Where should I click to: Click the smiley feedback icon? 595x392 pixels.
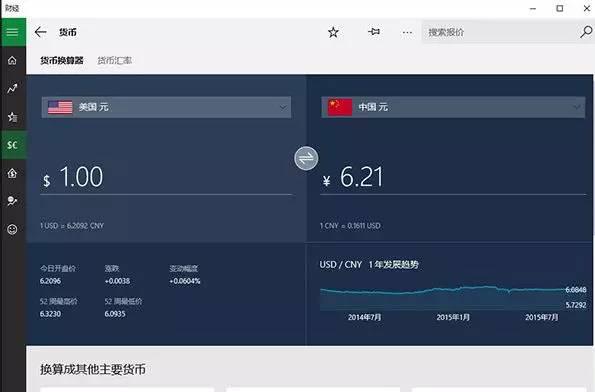coord(13,229)
